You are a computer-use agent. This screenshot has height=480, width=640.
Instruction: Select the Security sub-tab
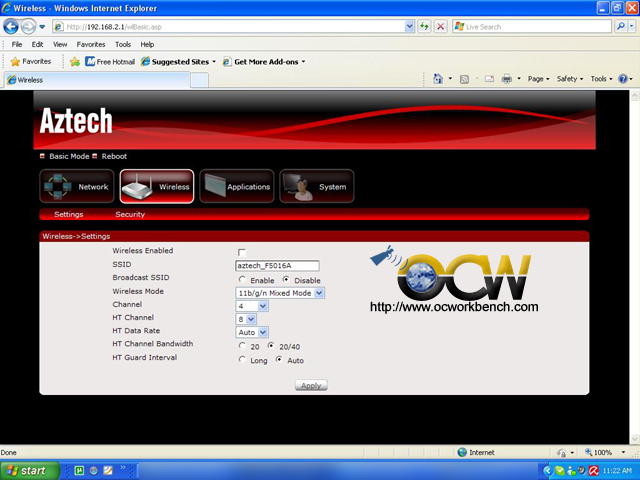[130, 214]
